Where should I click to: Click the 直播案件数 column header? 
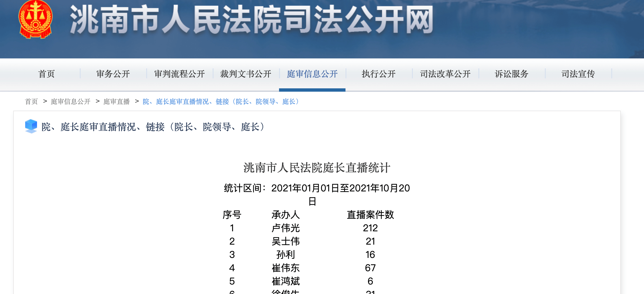[x=370, y=214]
